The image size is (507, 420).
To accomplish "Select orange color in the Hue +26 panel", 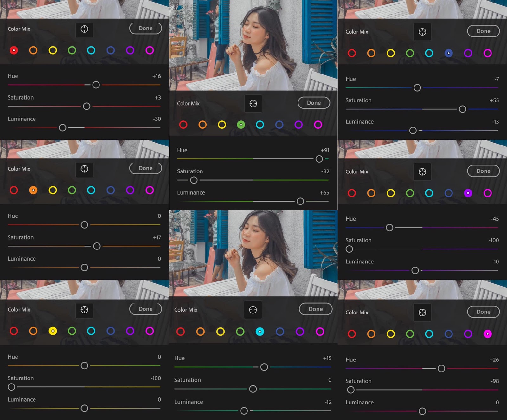I will pyautogui.click(x=371, y=333).
